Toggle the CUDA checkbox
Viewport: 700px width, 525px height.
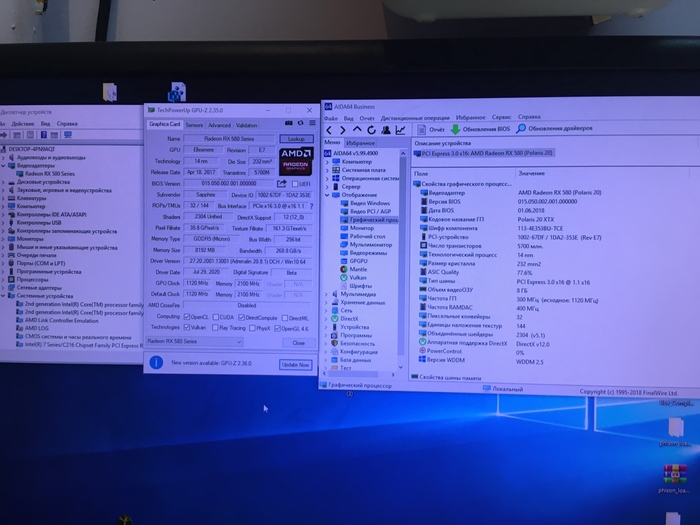tap(218, 316)
